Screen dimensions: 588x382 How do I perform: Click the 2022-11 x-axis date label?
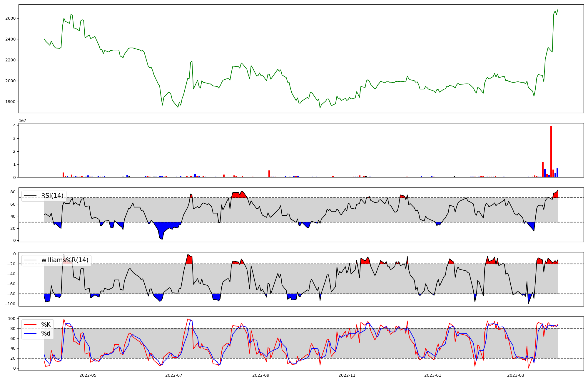pos(347,375)
